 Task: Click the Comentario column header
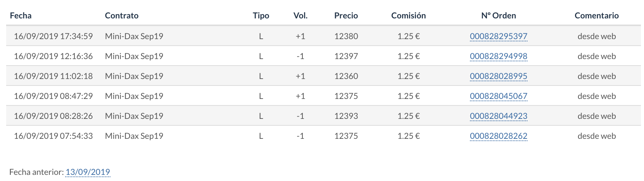(x=596, y=16)
